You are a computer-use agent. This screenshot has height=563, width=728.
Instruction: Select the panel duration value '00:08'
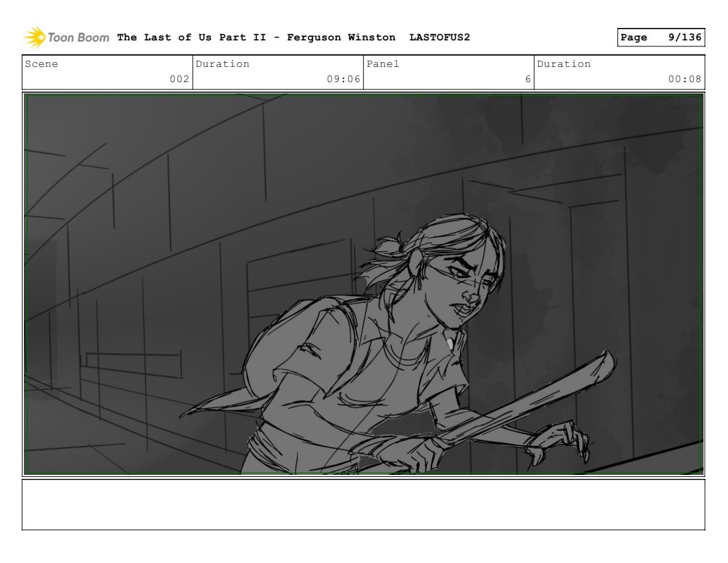tap(684, 79)
